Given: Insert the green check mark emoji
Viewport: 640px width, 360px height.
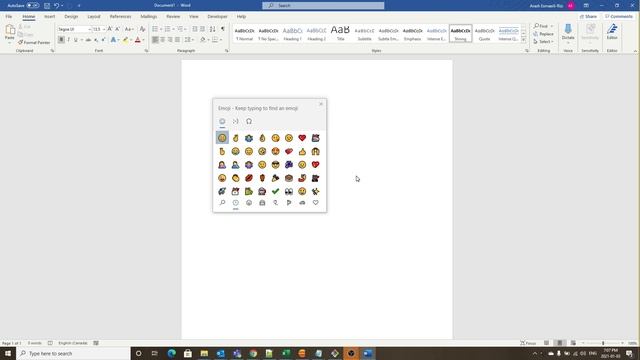Looking at the screenshot, I should click(x=276, y=191).
